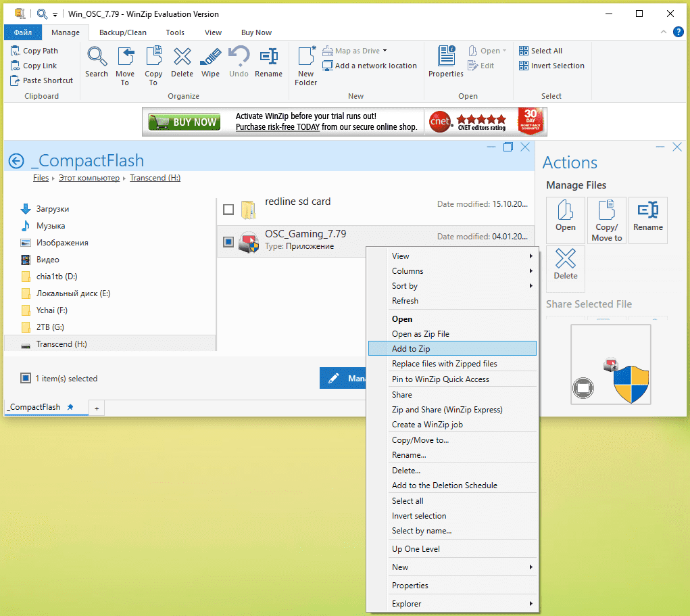
Task: Click Delete in Actions pane
Action: [x=566, y=268]
